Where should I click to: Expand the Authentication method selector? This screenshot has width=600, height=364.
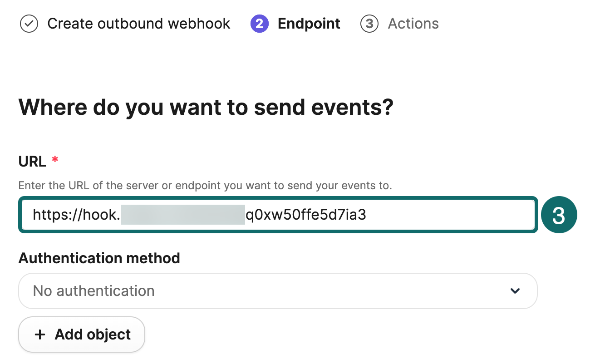278,291
